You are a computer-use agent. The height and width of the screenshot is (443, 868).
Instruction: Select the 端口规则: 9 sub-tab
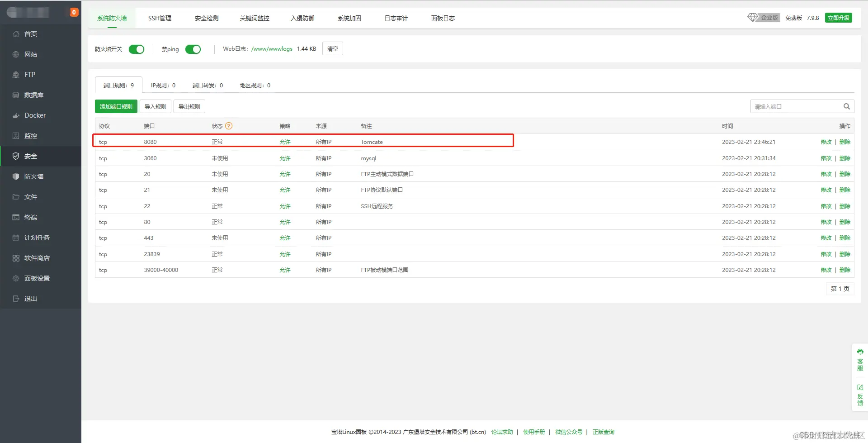click(x=118, y=85)
